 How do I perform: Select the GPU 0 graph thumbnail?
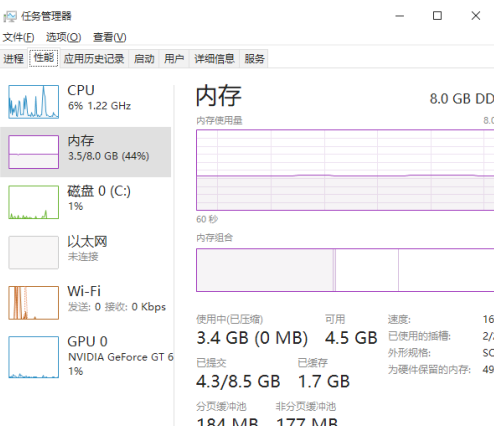[34, 357]
